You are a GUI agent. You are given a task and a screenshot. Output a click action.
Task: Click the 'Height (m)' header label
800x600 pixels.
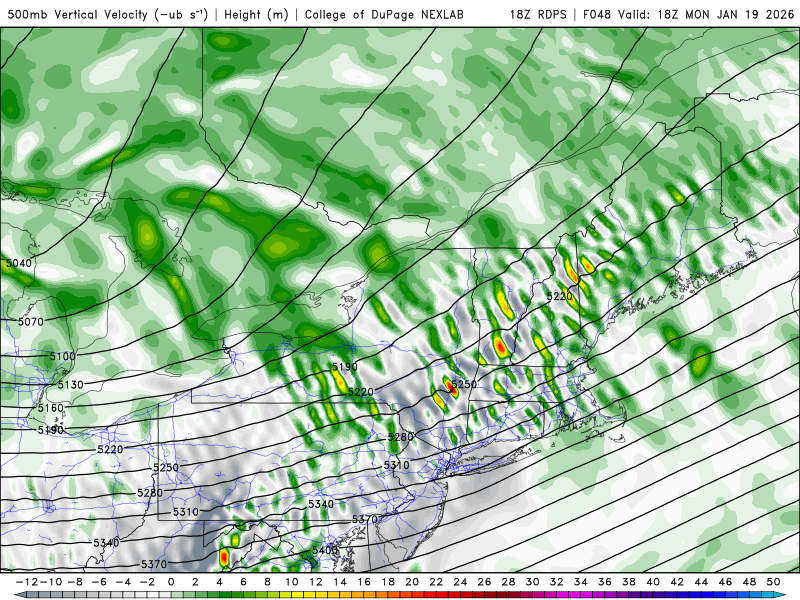pyautogui.click(x=256, y=14)
